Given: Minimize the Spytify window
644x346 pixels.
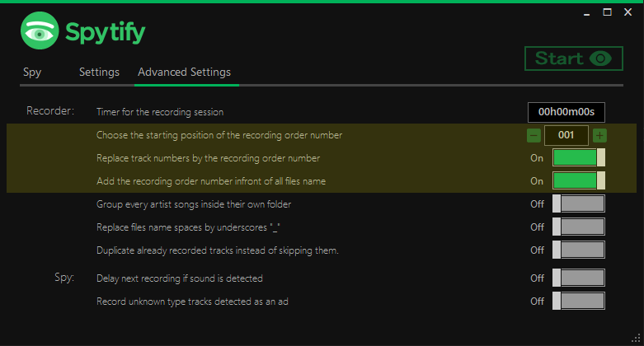Looking at the screenshot, I should [586, 12].
